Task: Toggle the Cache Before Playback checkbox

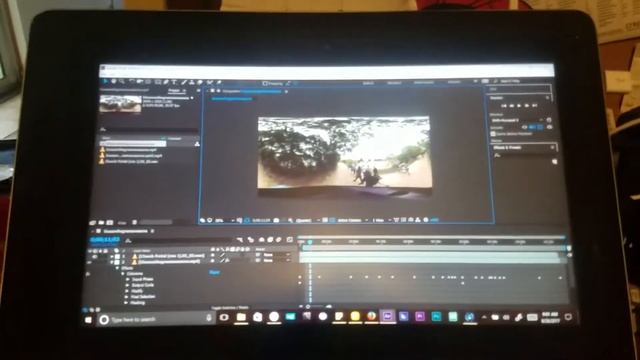Action: coord(493,134)
